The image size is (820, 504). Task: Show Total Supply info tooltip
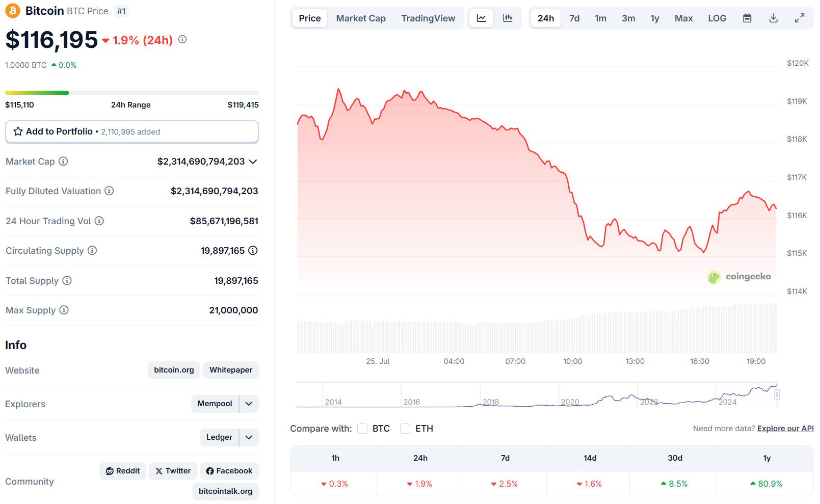(67, 280)
